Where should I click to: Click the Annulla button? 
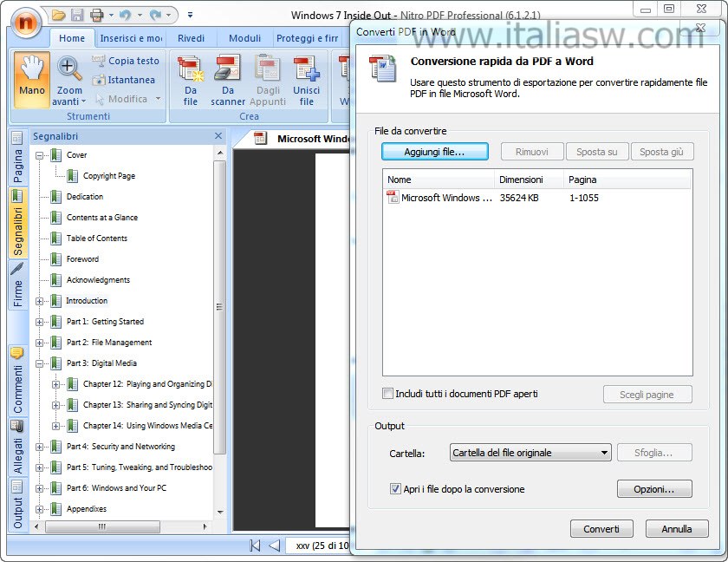coord(677,528)
